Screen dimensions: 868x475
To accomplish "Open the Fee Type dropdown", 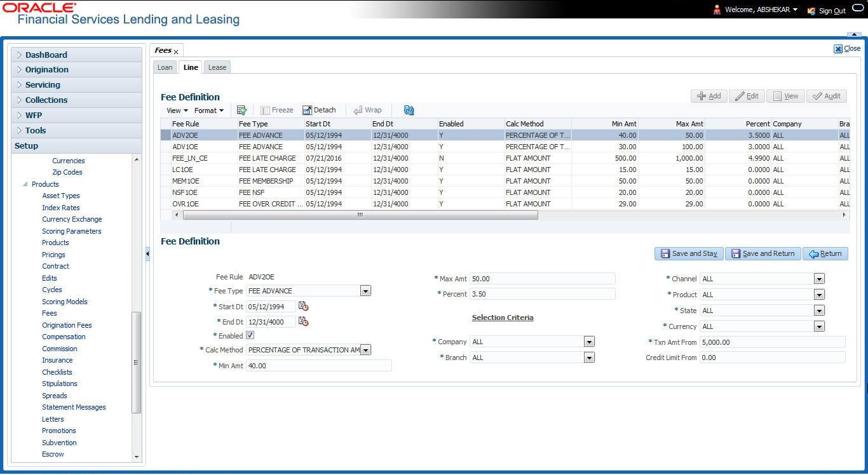I will click(x=365, y=291).
